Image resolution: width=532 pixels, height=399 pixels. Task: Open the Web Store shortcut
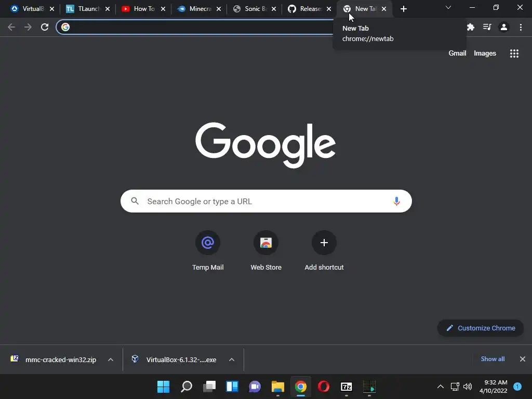coord(266,250)
